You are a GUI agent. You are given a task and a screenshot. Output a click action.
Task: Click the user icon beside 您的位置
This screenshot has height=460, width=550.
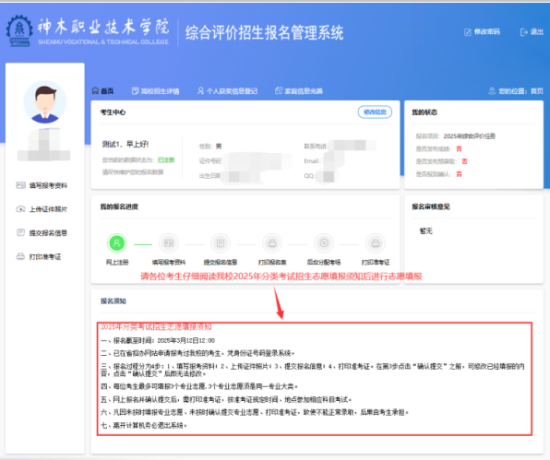492,91
